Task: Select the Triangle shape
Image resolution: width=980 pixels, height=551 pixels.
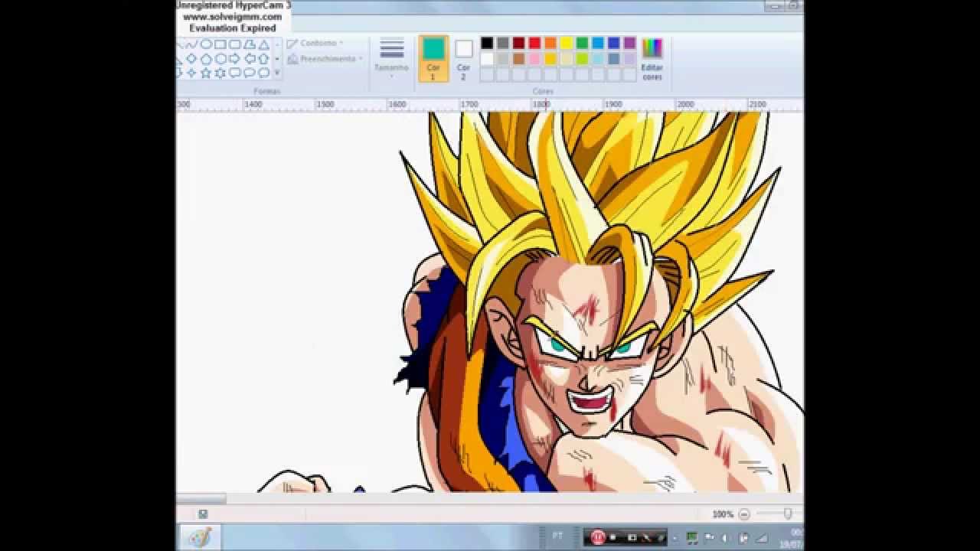Action: pos(264,44)
